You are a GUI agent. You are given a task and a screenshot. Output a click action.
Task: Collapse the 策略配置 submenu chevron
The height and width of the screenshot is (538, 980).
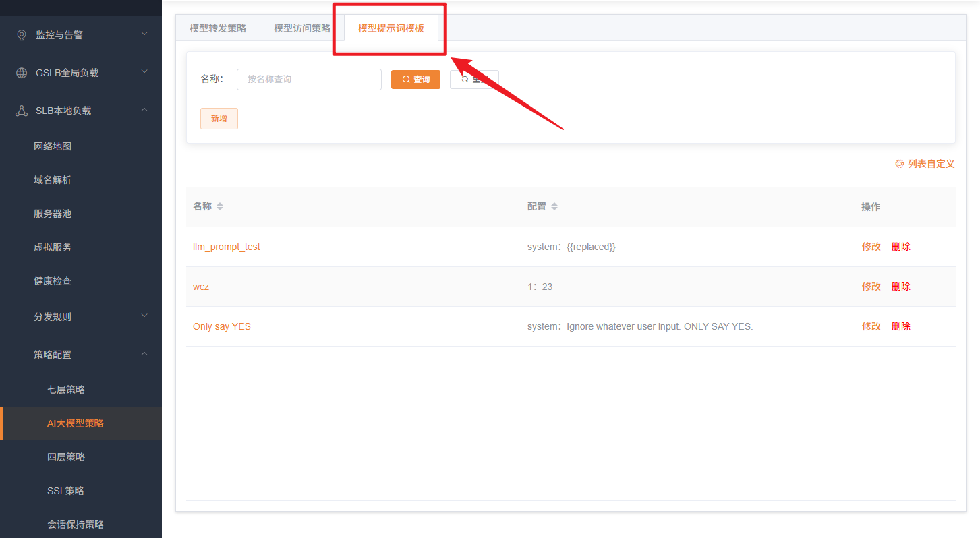[x=144, y=353]
